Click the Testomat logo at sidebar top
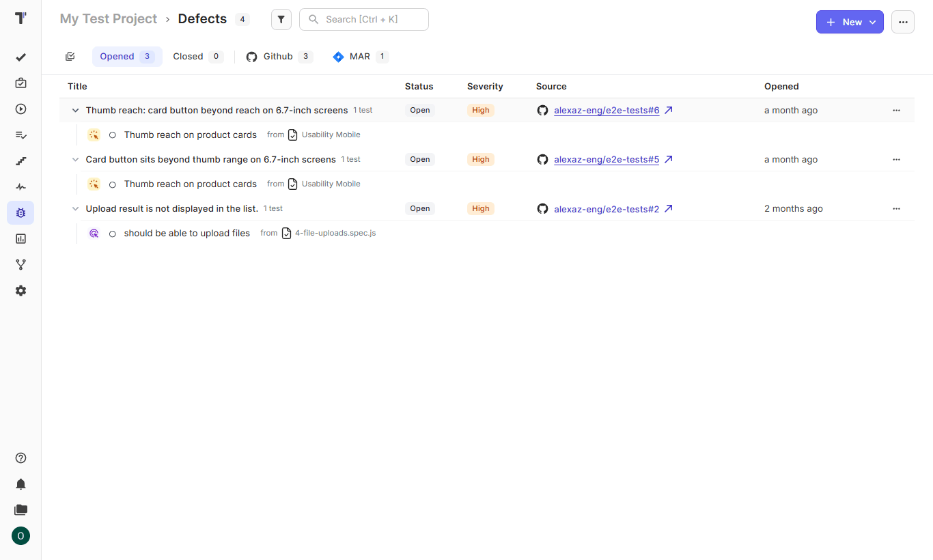Image resolution: width=933 pixels, height=560 pixels. pos(20,18)
